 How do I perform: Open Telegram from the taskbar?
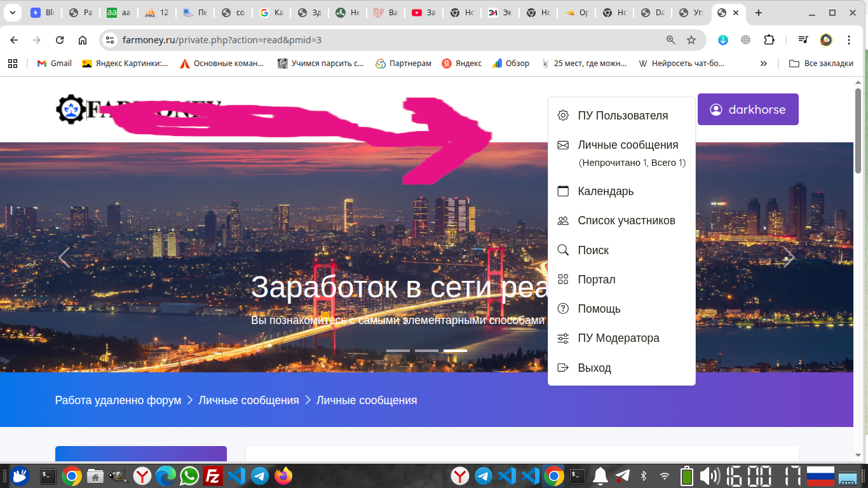(x=259, y=476)
